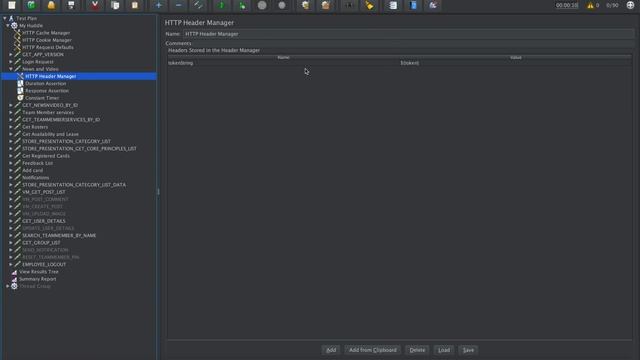Collapse the News and Video sampler
640x360 pixels.
11,69
